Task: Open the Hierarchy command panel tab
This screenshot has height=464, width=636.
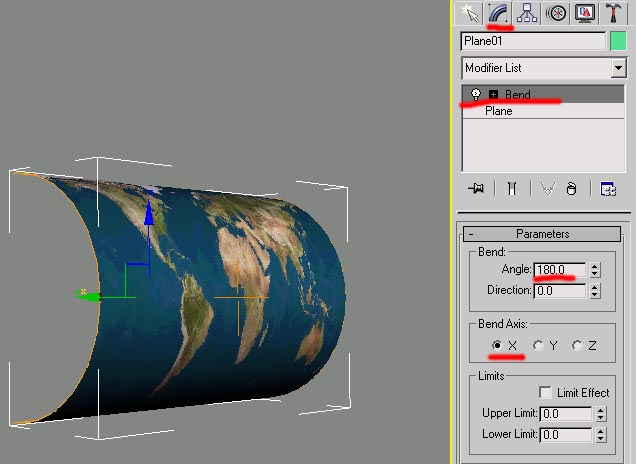Action: (527, 13)
